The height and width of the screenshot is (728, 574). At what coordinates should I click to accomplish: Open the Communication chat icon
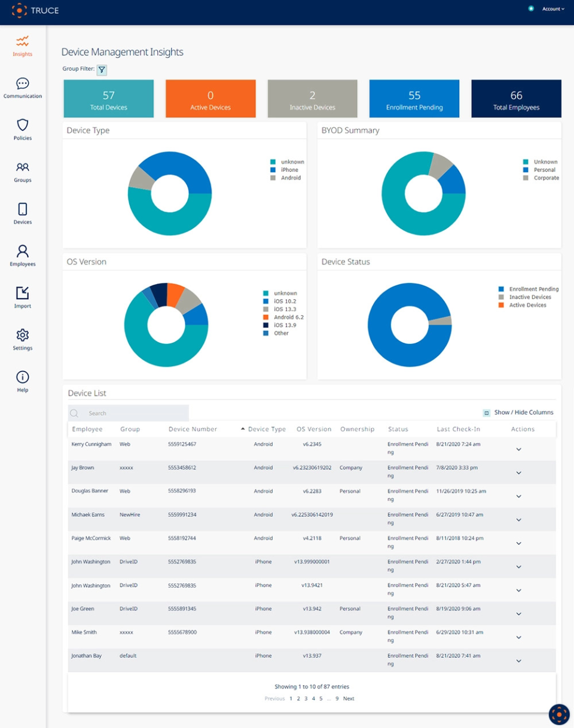[x=22, y=84]
